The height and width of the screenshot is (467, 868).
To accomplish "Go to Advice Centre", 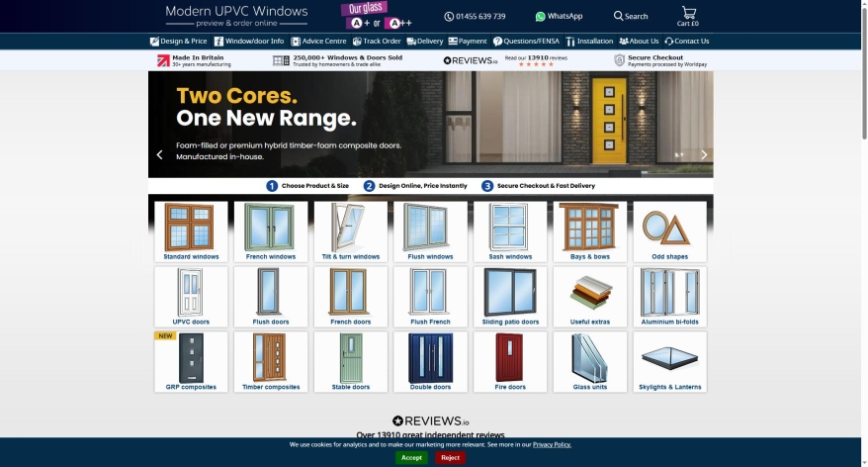I will 319,41.
